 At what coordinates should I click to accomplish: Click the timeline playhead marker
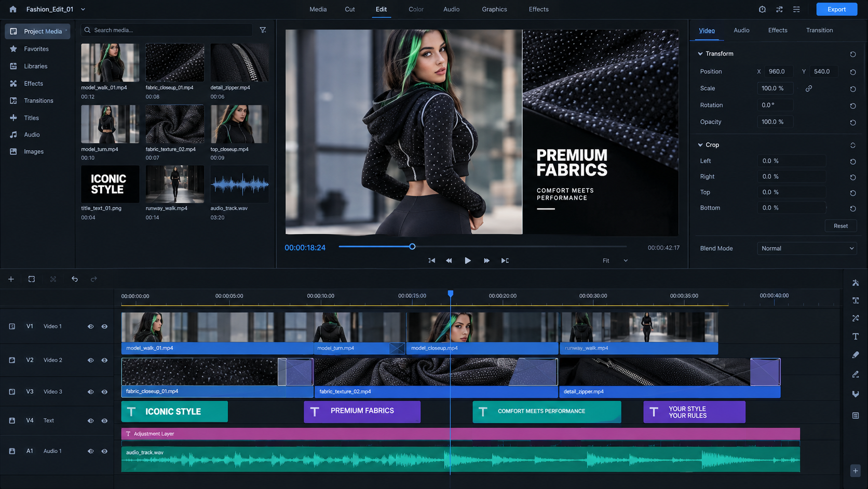pos(451,294)
